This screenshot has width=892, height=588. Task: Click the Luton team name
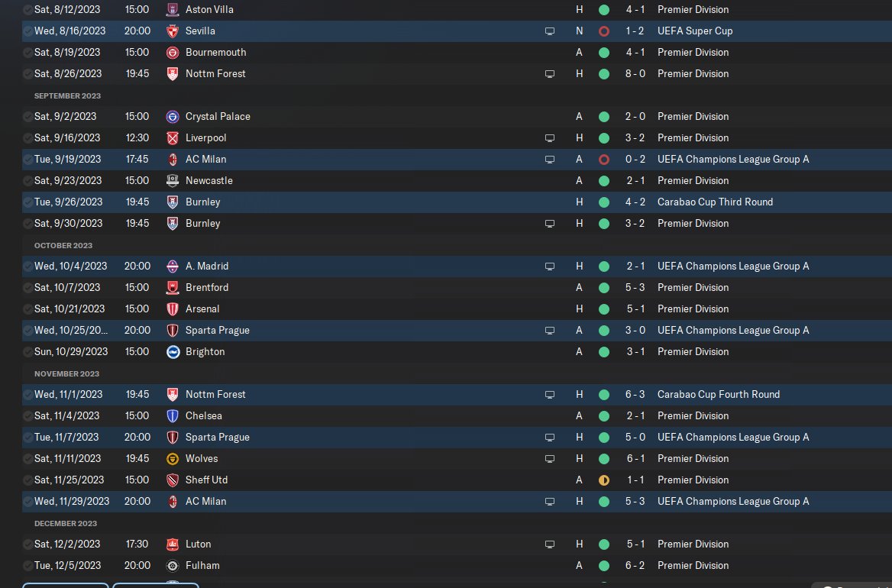pyautogui.click(x=198, y=544)
